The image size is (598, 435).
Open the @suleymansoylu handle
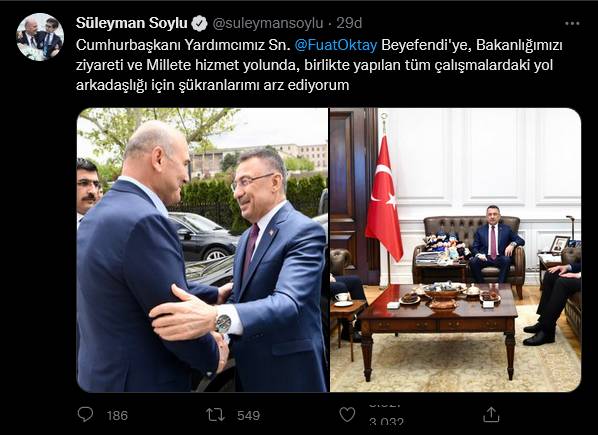268,24
